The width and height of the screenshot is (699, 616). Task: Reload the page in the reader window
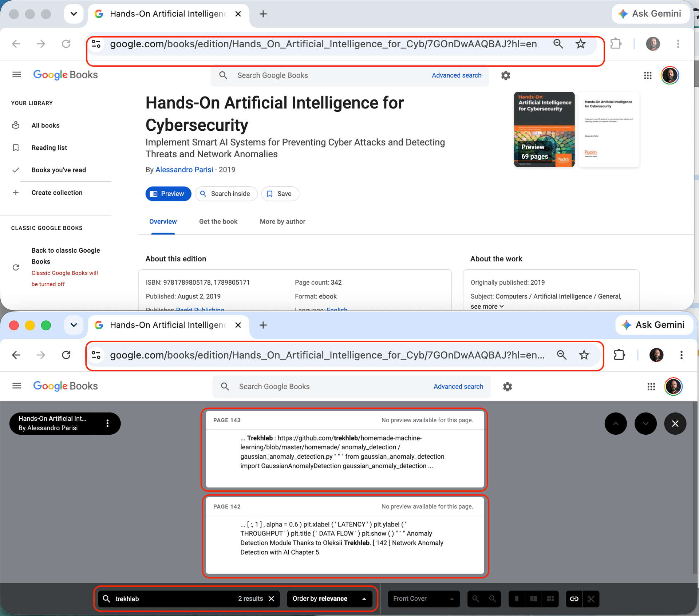pyautogui.click(x=66, y=355)
